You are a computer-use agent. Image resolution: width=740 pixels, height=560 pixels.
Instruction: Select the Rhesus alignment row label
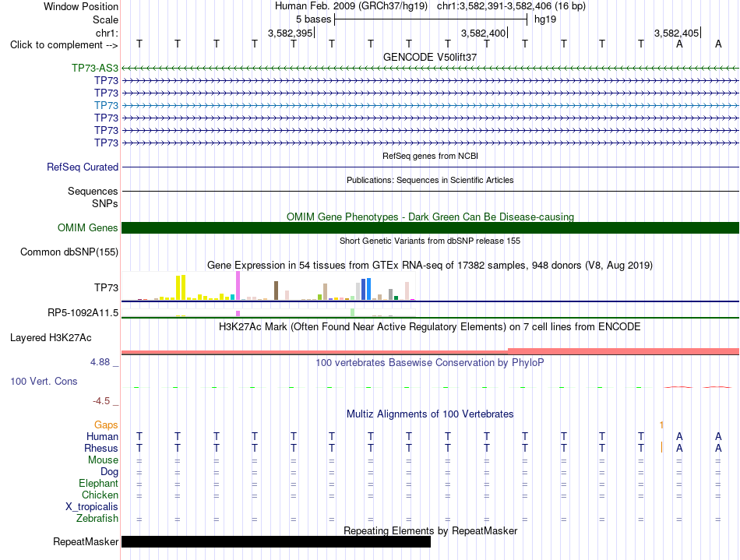pyautogui.click(x=101, y=448)
